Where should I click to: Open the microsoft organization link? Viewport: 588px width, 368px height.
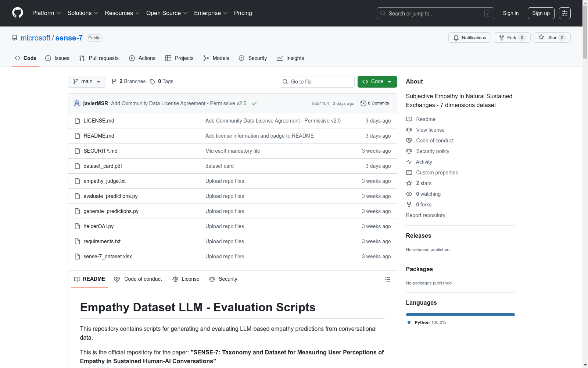click(x=35, y=38)
